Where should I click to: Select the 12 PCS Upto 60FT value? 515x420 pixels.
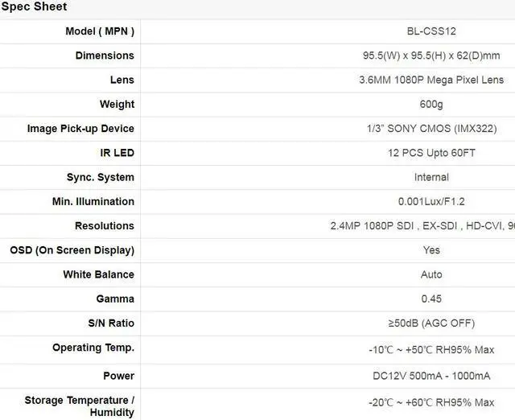click(431, 153)
